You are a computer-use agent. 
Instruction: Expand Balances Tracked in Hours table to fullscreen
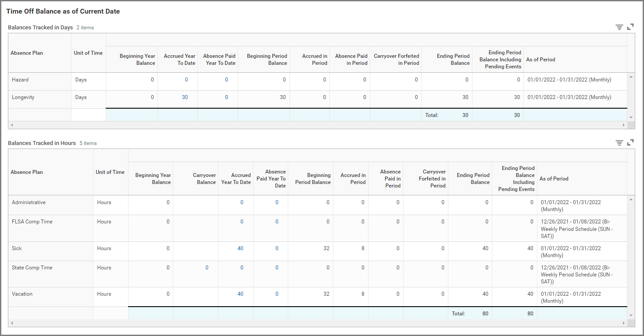pyautogui.click(x=630, y=143)
